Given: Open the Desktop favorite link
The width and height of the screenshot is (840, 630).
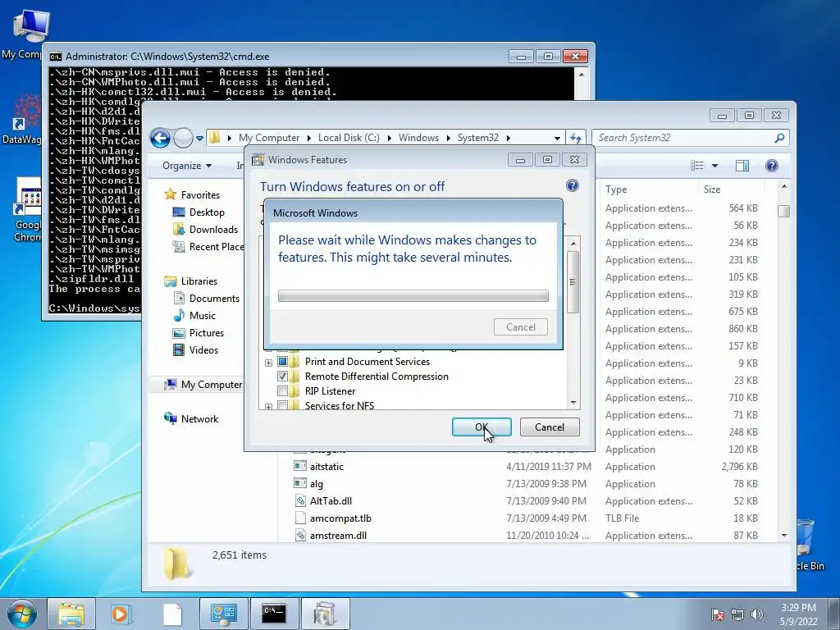Looking at the screenshot, I should tap(207, 212).
